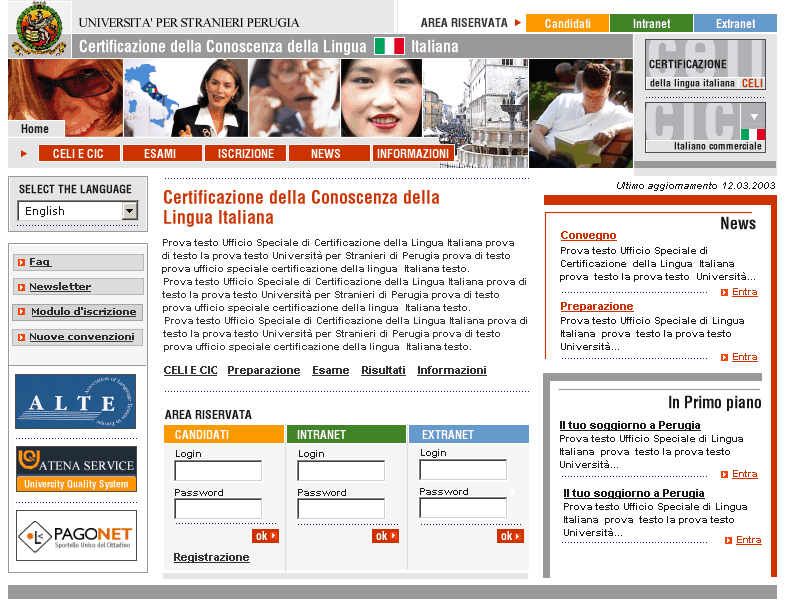Click the Candidati Password field
Image resolution: width=785 pixels, height=608 pixels.
[218, 509]
